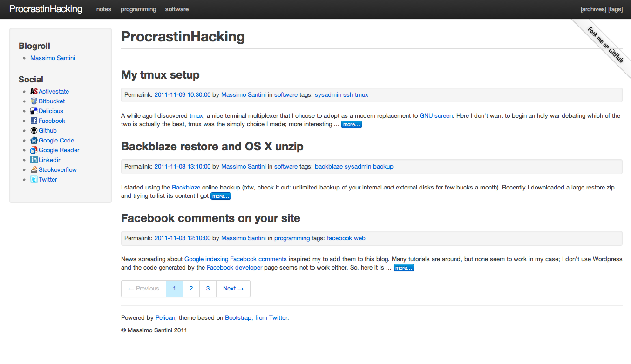631x364 pixels.
Task: Jump to page 2 of the post listing
Action: coord(191,288)
